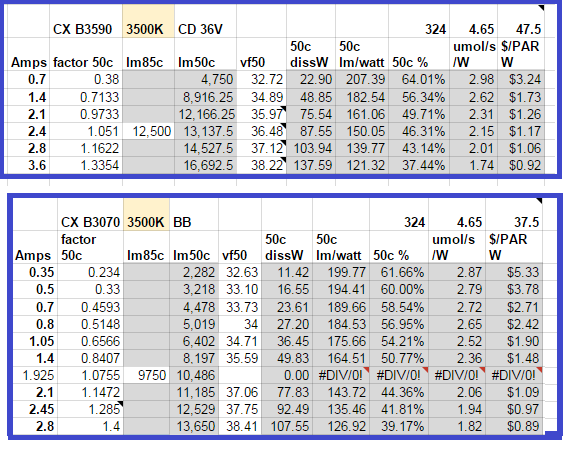578x457 pixels.
Task: Click the 64.01% efficiency cell
Action: (419, 79)
